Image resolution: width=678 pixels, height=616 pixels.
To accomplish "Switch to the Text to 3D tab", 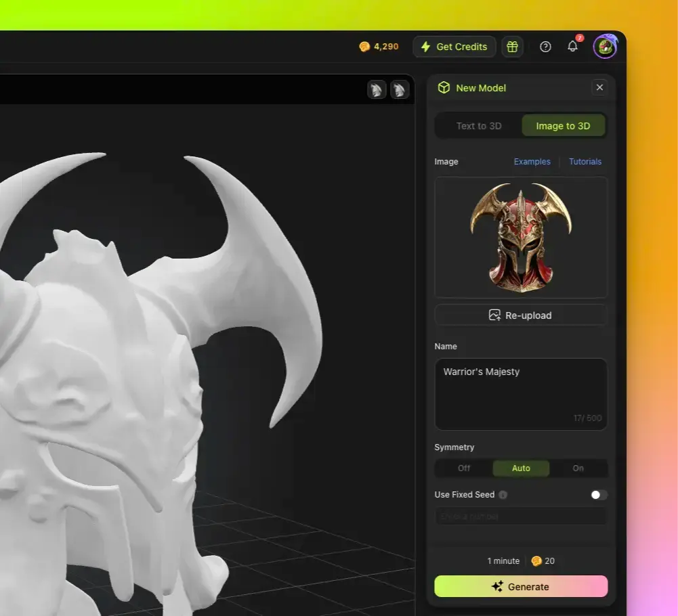I will (x=479, y=126).
